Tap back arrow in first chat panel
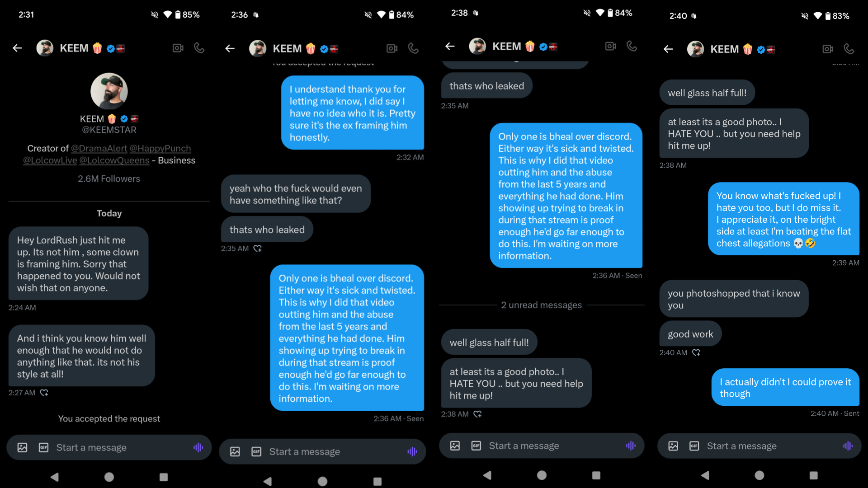The height and width of the screenshot is (488, 868). tap(17, 48)
